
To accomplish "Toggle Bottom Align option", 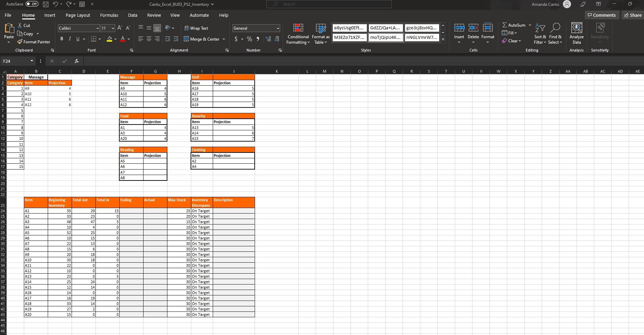I will pyautogui.click(x=157, y=28).
